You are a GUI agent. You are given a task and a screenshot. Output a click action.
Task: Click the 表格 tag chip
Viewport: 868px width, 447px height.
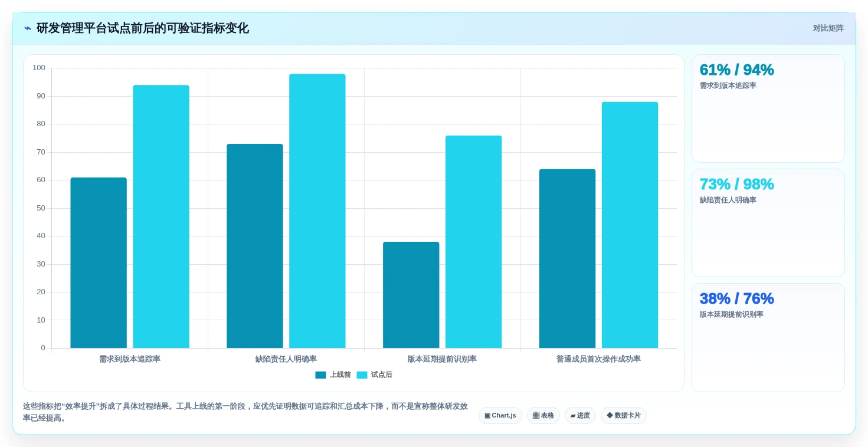click(x=543, y=416)
